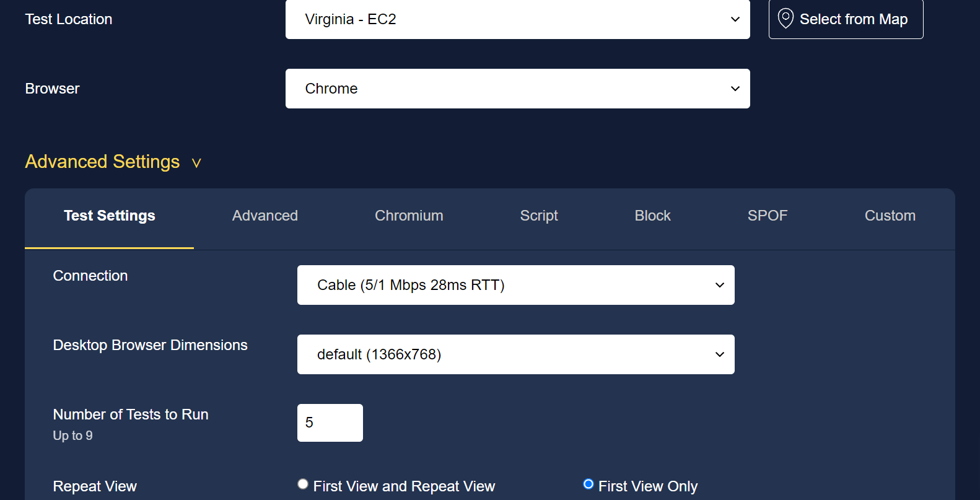This screenshot has width=980, height=500.
Task: Open the SPOF tab
Action: 768,216
